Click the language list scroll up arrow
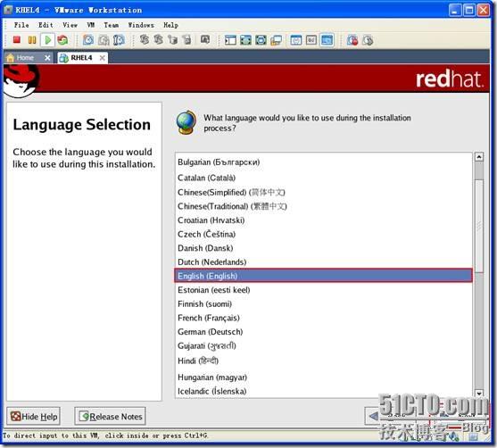The height and width of the screenshot is (448, 497). 479,157
